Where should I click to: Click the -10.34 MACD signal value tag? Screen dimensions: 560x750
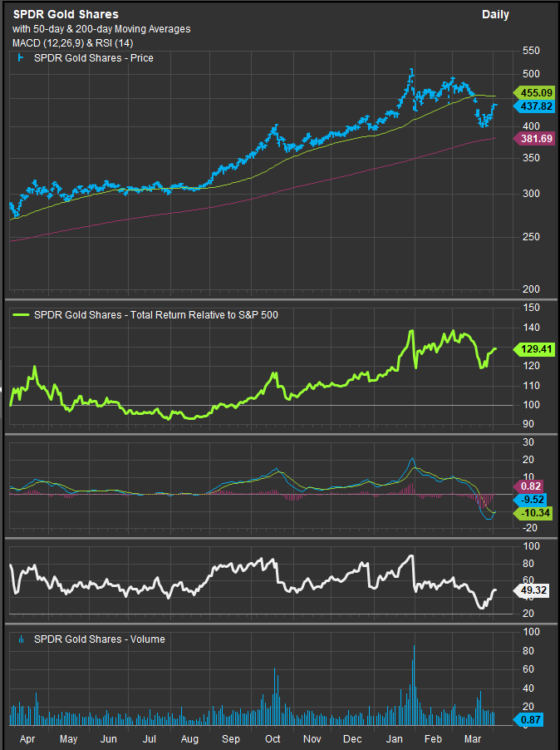point(534,515)
